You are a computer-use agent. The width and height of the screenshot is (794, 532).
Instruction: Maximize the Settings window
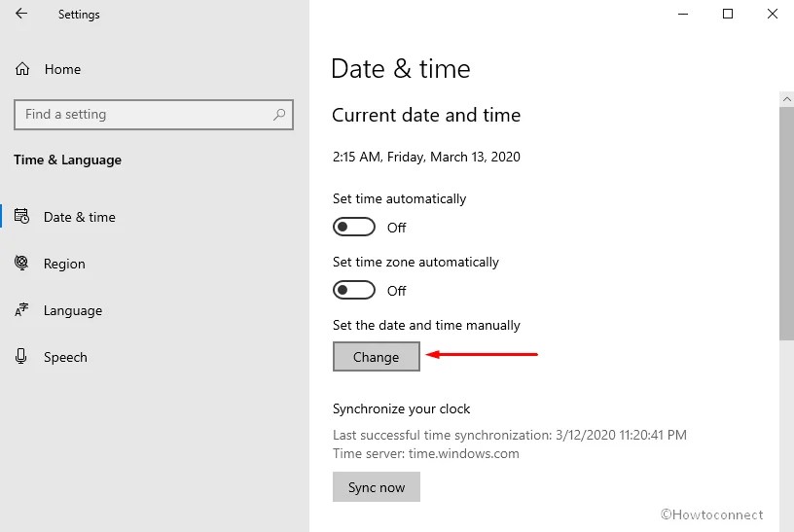(727, 14)
